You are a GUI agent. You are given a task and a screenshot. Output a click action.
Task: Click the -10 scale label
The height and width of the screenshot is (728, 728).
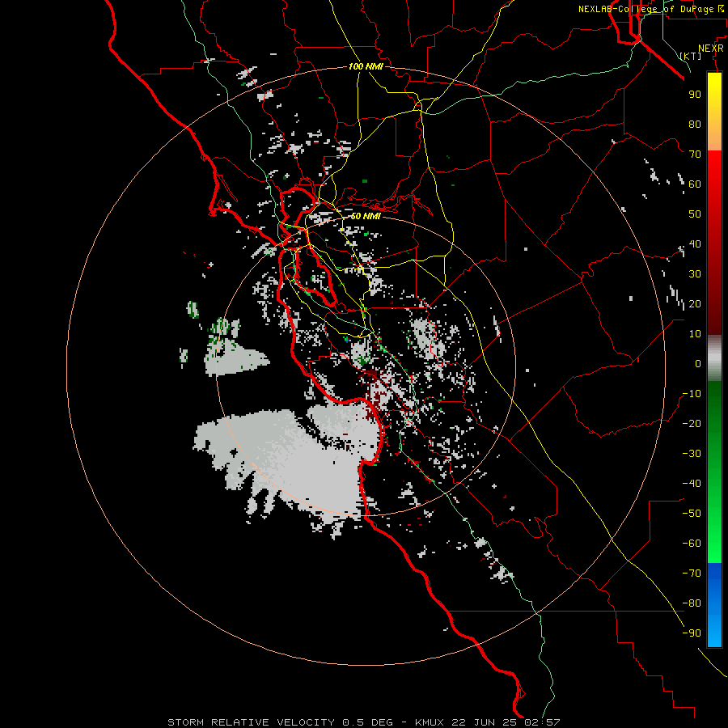coord(692,394)
